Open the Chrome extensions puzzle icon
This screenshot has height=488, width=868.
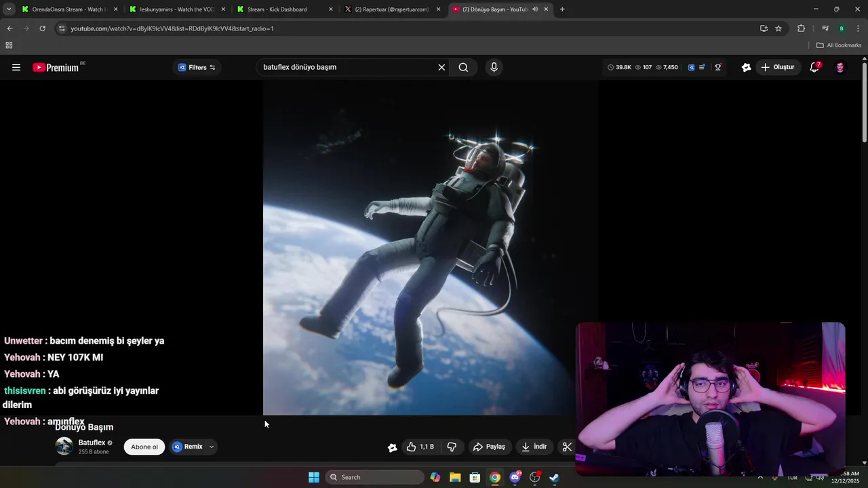[x=801, y=28]
